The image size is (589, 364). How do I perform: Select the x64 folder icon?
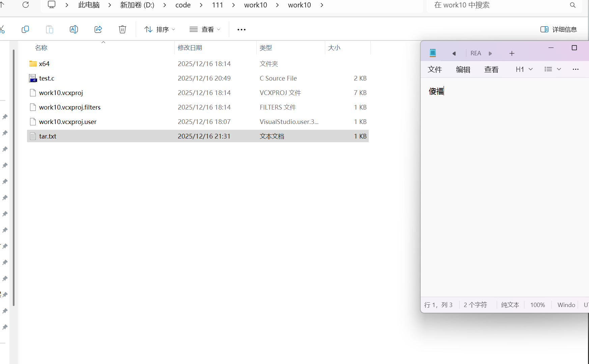click(x=33, y=64)
